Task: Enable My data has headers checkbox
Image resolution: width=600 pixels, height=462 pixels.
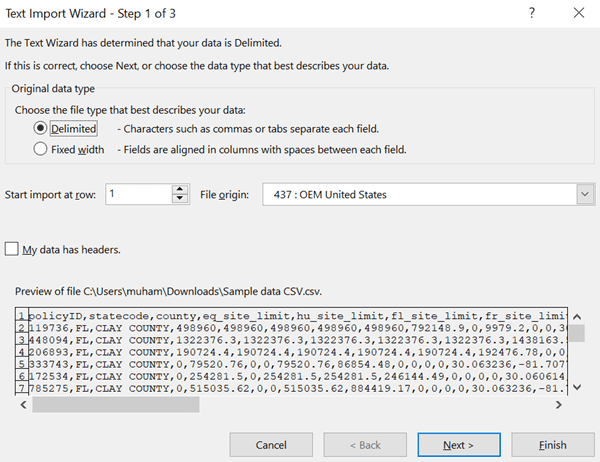Action: tap(12, 249)
